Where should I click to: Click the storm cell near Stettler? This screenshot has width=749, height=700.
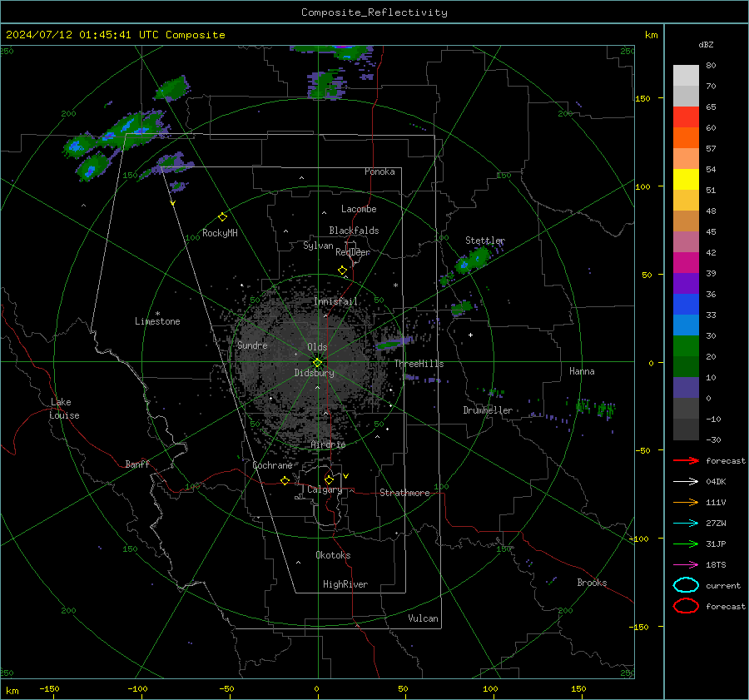[x=473, y=261]
